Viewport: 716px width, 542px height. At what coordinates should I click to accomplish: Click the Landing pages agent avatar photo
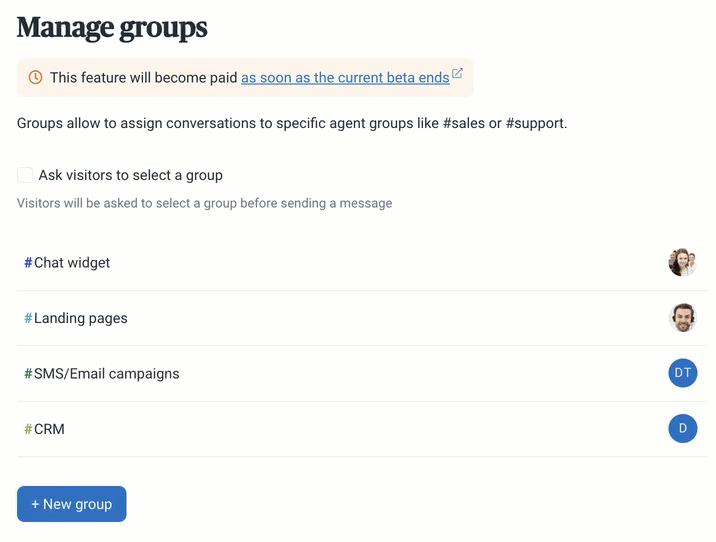click(682, 318)
